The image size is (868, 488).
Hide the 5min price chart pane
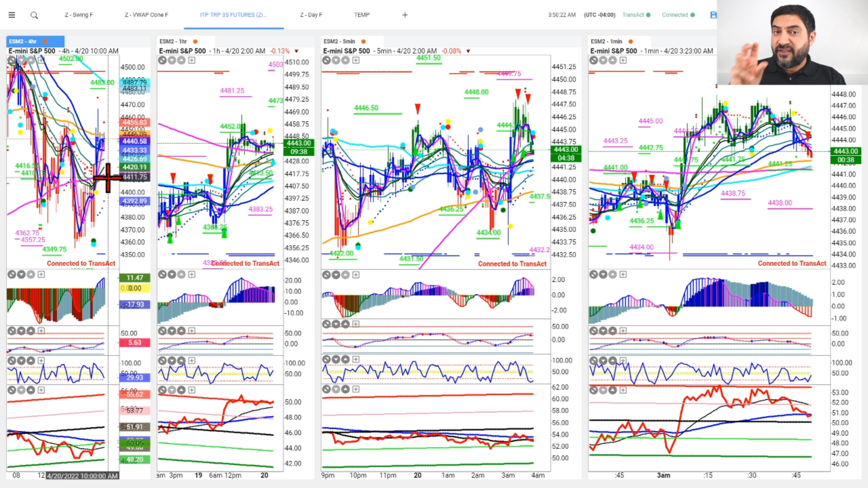coord(326,60)
